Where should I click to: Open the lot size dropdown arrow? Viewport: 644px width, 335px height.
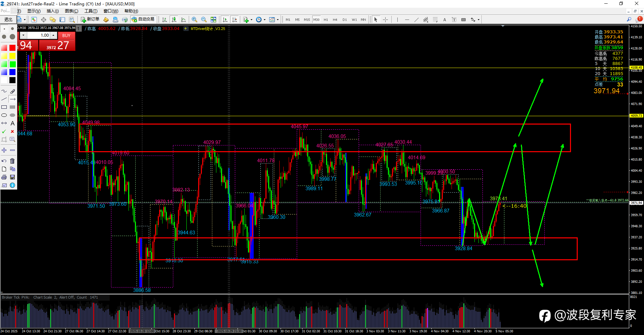(24, 35)
